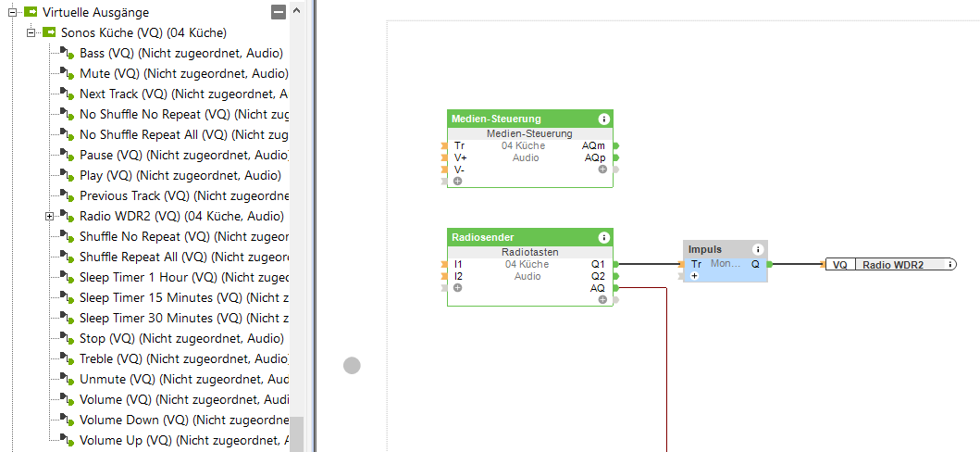This screenshot has width=980, height=452.
Task: Click info icon on Radio WDR2 output
Action: (x=949, y=265)
